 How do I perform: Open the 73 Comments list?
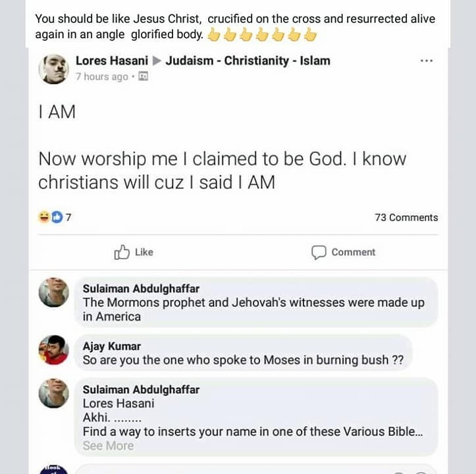[x=406, y=217]
